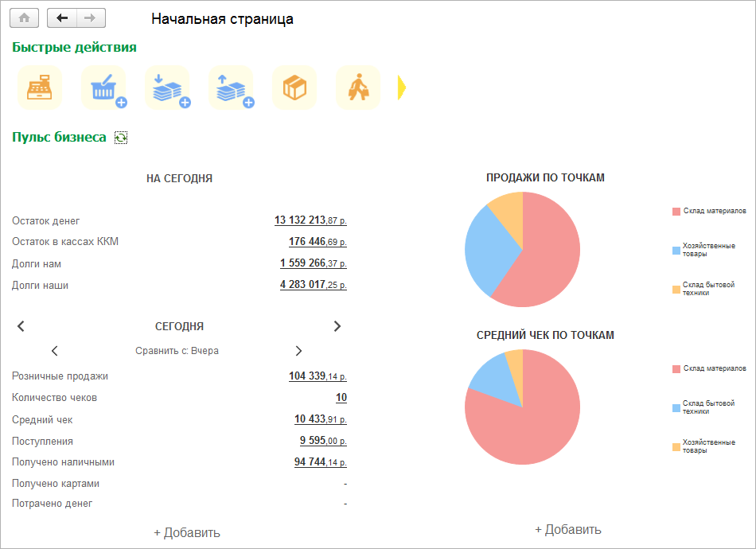
Task: Open Долги нам value 1 559 266,37
Action: pos(314,263)
